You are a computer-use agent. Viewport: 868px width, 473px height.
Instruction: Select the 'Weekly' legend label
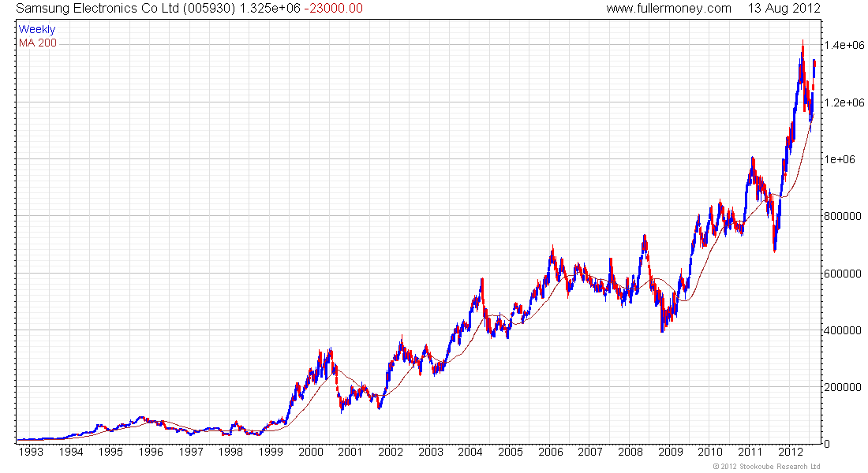pos(37,29)
